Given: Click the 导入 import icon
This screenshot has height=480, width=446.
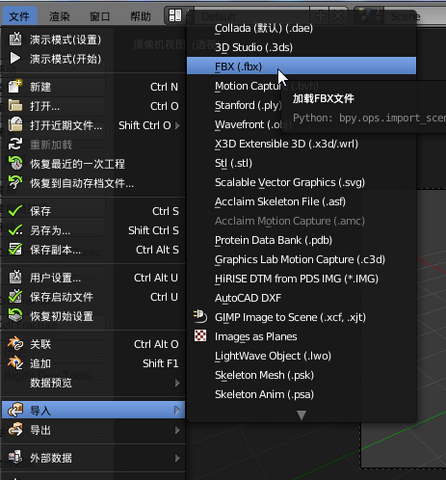Looking at the screenshot, I should click(x=16, y=410).
